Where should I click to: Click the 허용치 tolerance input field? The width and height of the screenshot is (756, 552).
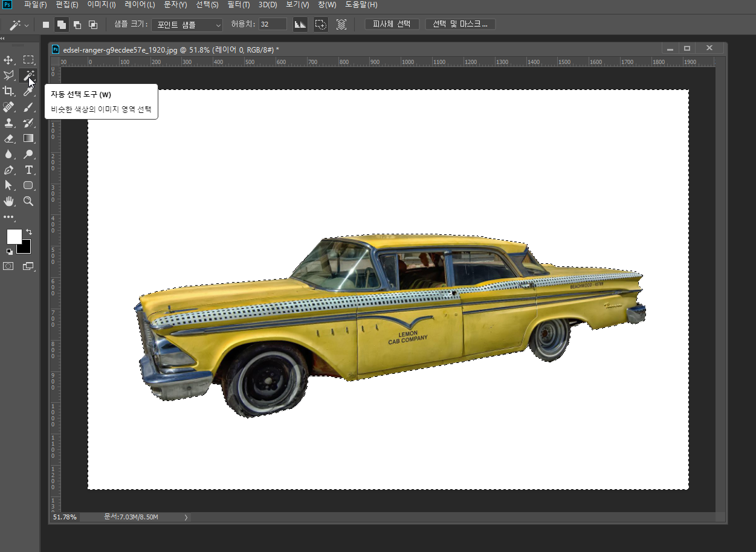click(273, 24)
